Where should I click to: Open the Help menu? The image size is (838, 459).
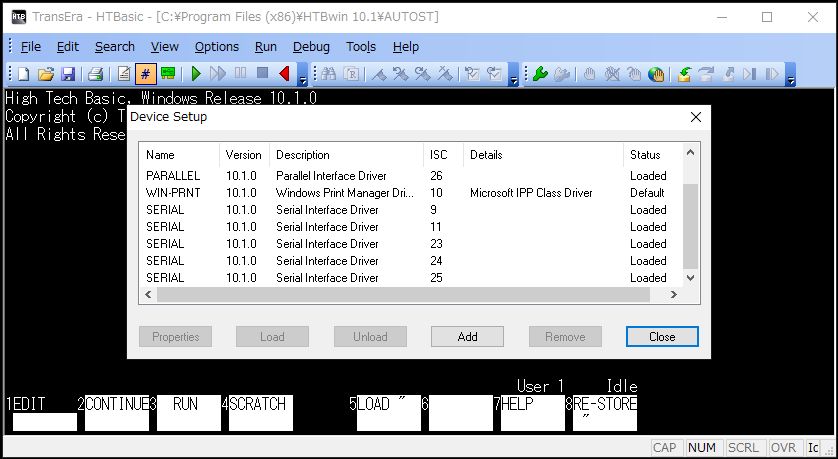(x=406, y=47)
